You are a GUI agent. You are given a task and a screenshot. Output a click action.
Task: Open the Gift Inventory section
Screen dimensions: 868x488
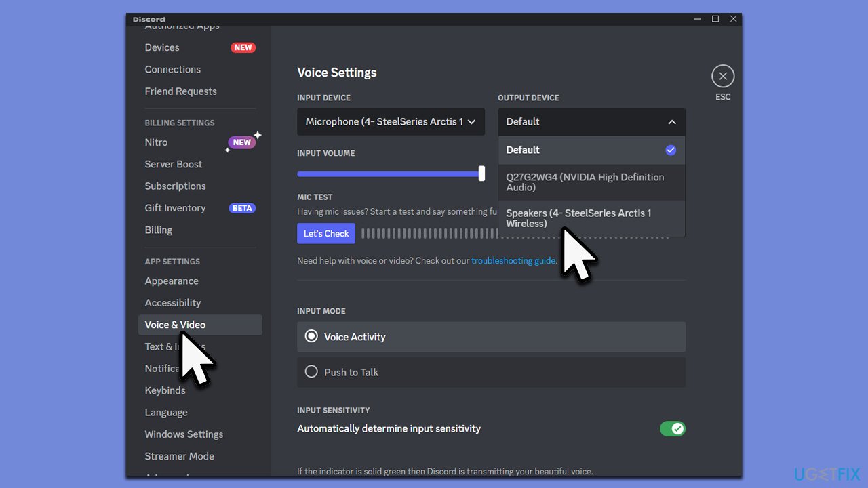(x=175, y=208)
